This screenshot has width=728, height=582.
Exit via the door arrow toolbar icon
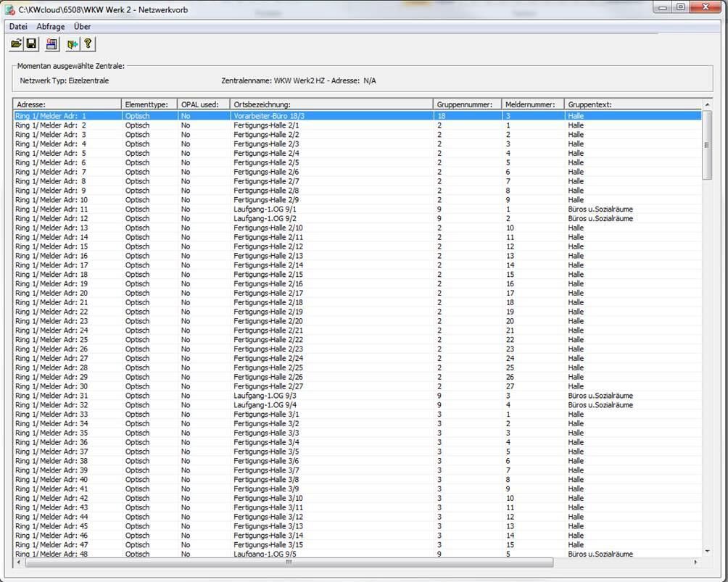coord(73,44)
